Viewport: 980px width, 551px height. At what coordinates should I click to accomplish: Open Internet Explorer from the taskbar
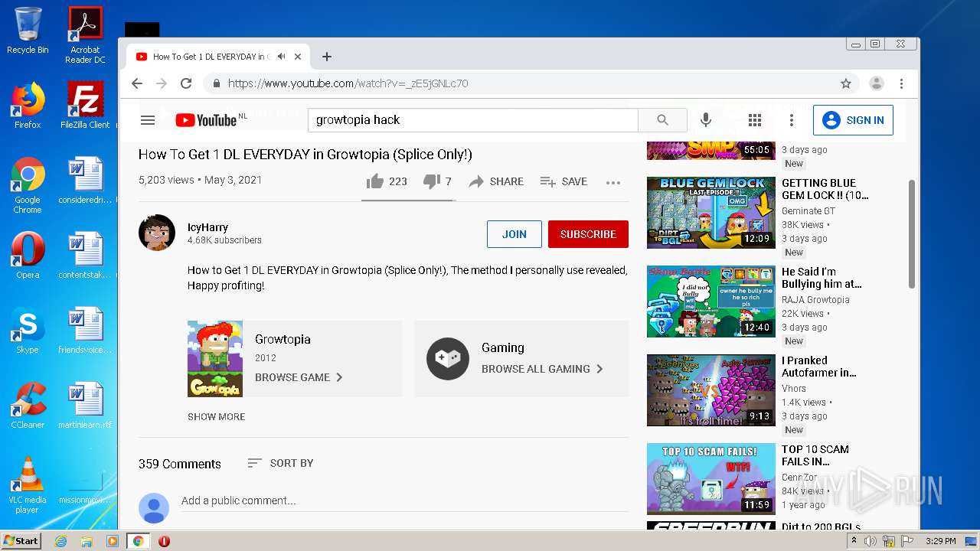60,541
